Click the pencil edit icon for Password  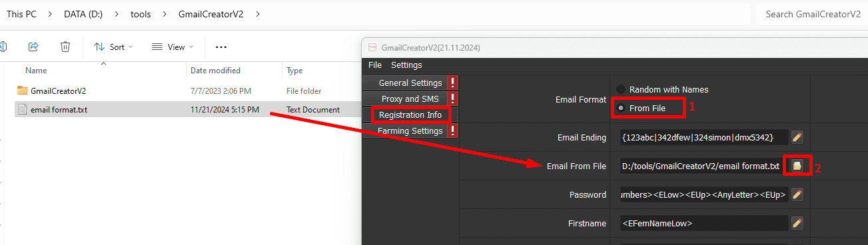point(797,195)
